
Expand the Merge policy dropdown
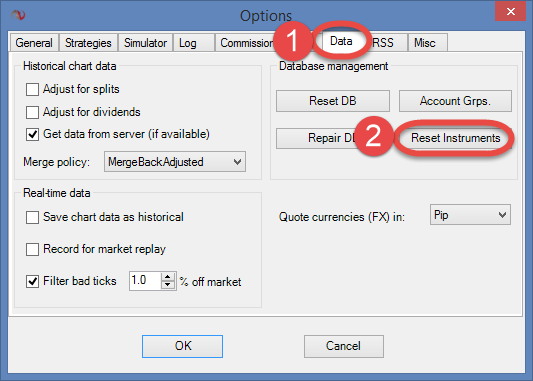(x=175, y=162)
